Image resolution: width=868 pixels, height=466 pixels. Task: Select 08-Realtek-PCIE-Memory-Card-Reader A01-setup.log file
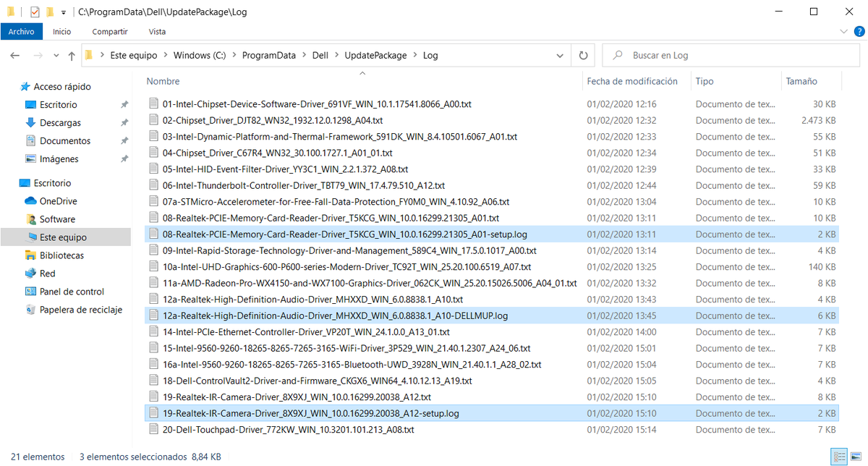(x=492, y=234)
